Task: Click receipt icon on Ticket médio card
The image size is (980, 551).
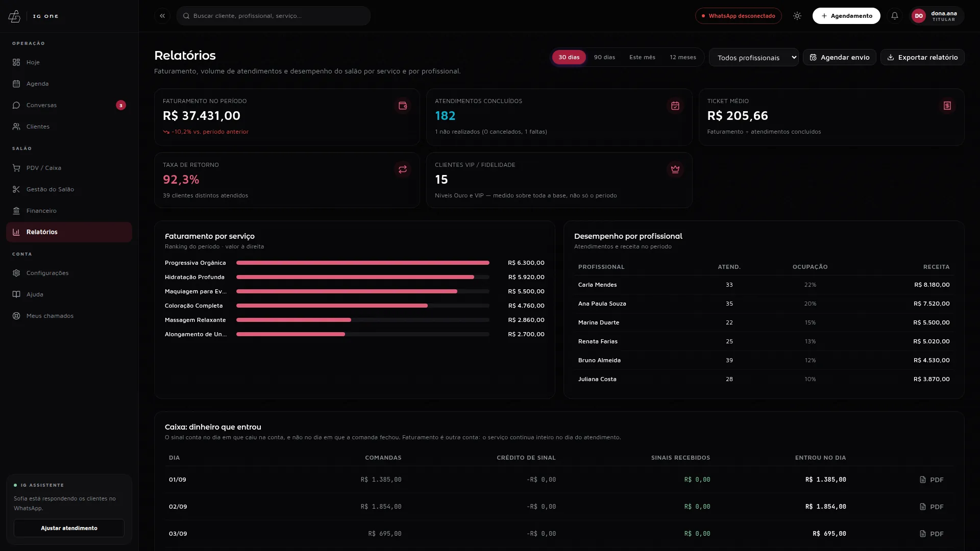Action: point(947,106)
